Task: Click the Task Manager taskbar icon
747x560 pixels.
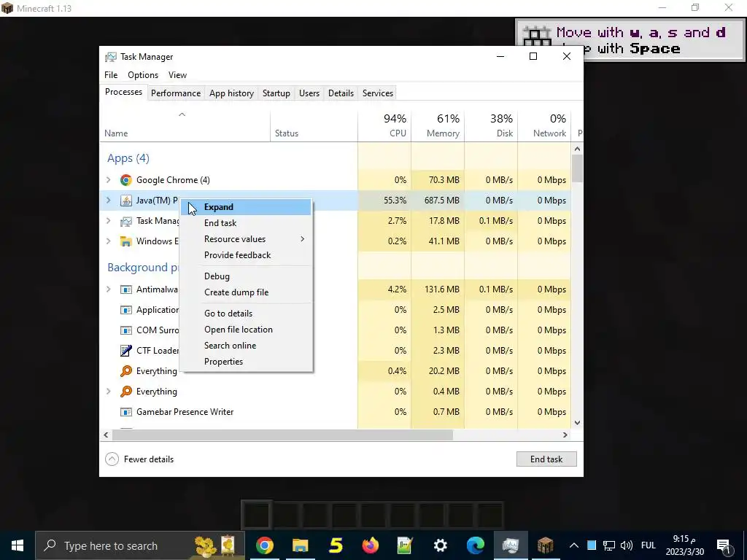Action: point(510,545)
